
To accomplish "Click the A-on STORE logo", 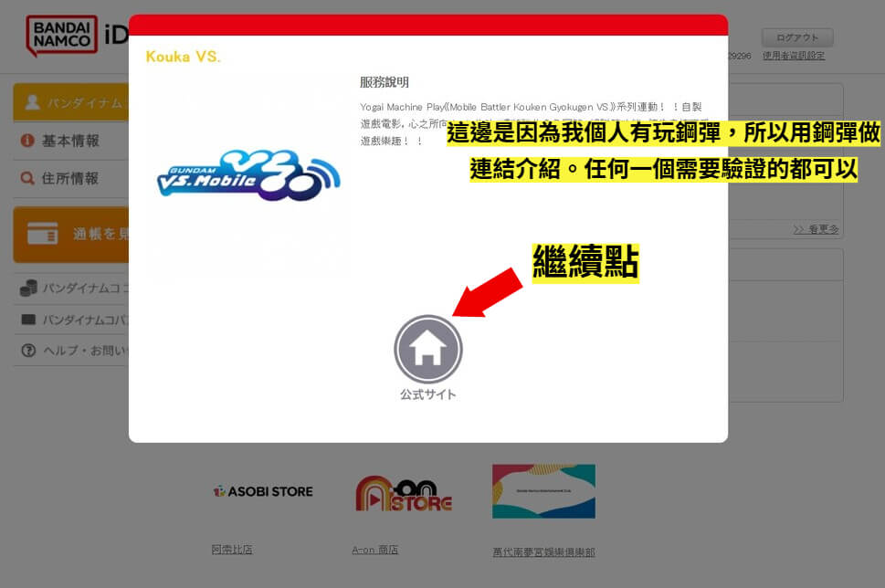I will click(x=404, y=494).
